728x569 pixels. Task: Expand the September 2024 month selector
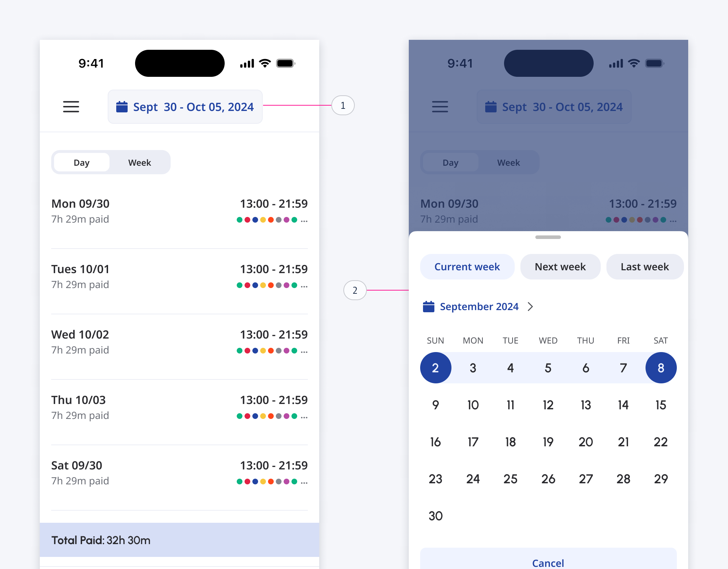pyautogui.click(x=479, y=307)
